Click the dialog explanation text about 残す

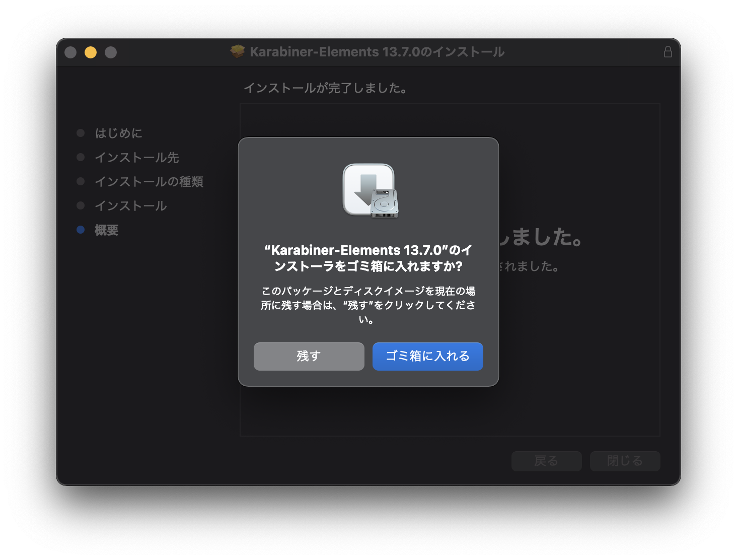368,305
